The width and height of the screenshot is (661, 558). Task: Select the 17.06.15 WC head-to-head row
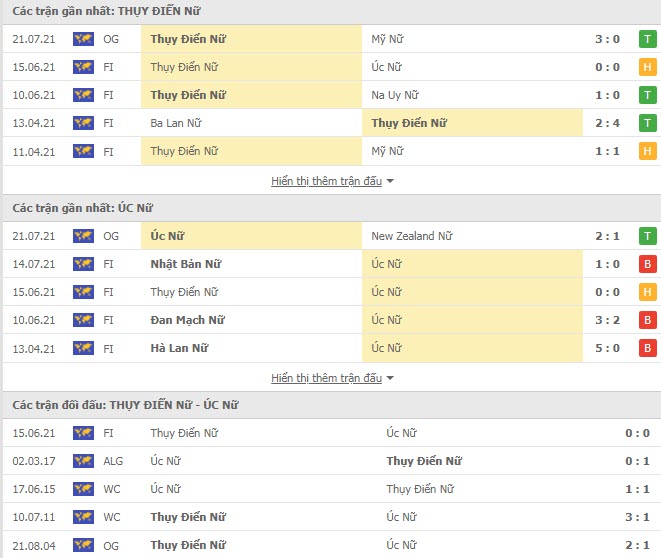coord(330,489)
